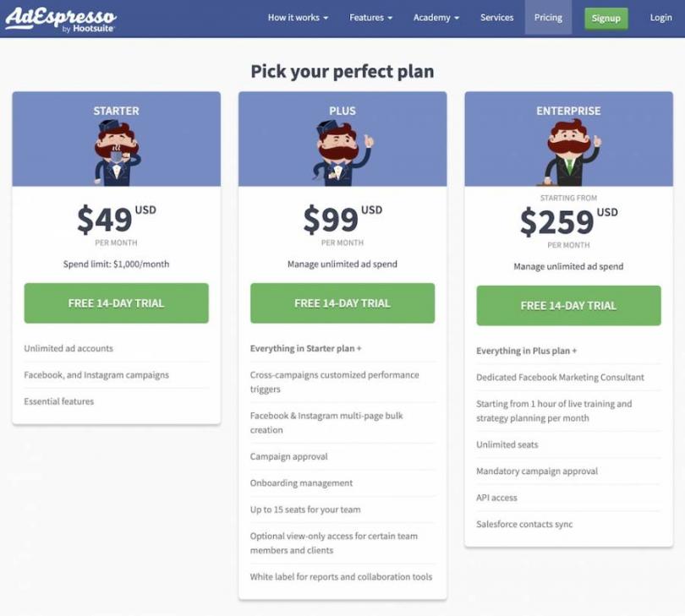Click the API access feature row
The width and height of the screenshot is (685, 616).
496,498
